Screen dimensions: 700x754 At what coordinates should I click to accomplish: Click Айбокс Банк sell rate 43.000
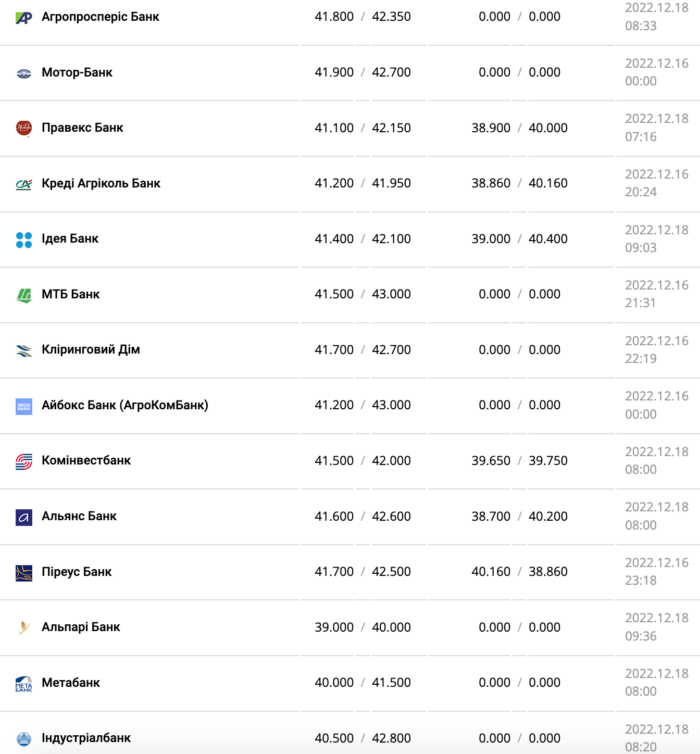pyautogui.click(x=392, y=405)
